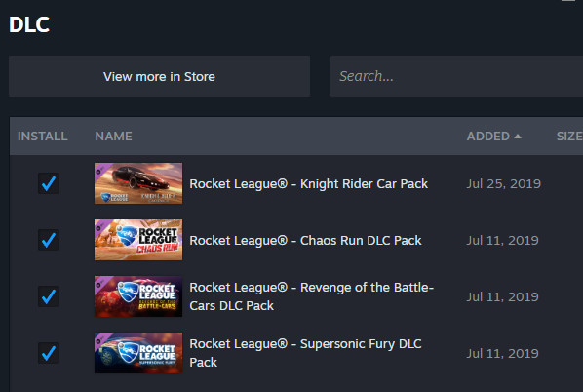
Task: Open the Revenge of the Battle-Cars thumbnail image
Action: tap(138, 296)
